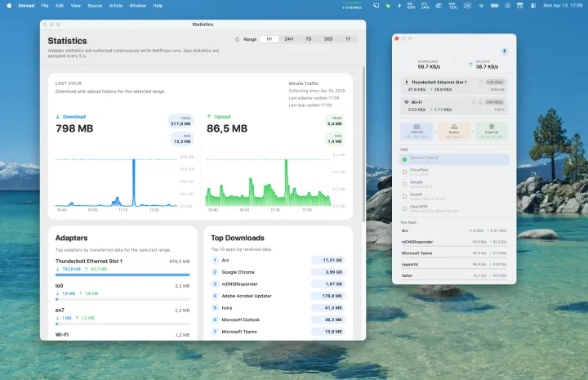This screenshot has width=588, height=380.
Task: Click the Router network tile
Action: pyautogui.click(x=454, y=132)
